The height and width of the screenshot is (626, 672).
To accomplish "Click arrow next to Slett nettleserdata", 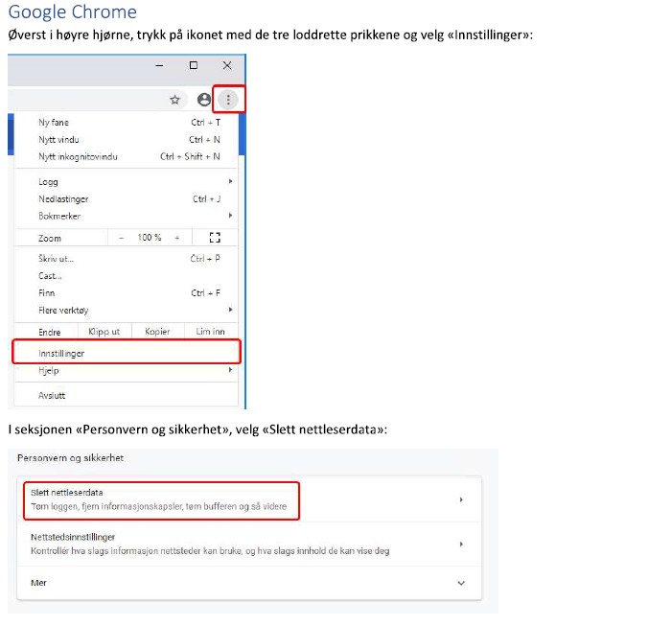I will (461, 499).
